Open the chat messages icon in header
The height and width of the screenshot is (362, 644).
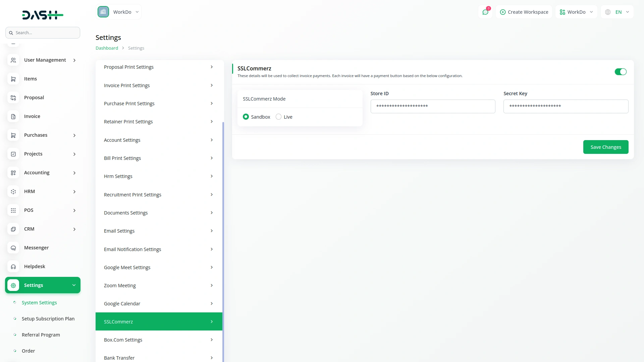485,12
